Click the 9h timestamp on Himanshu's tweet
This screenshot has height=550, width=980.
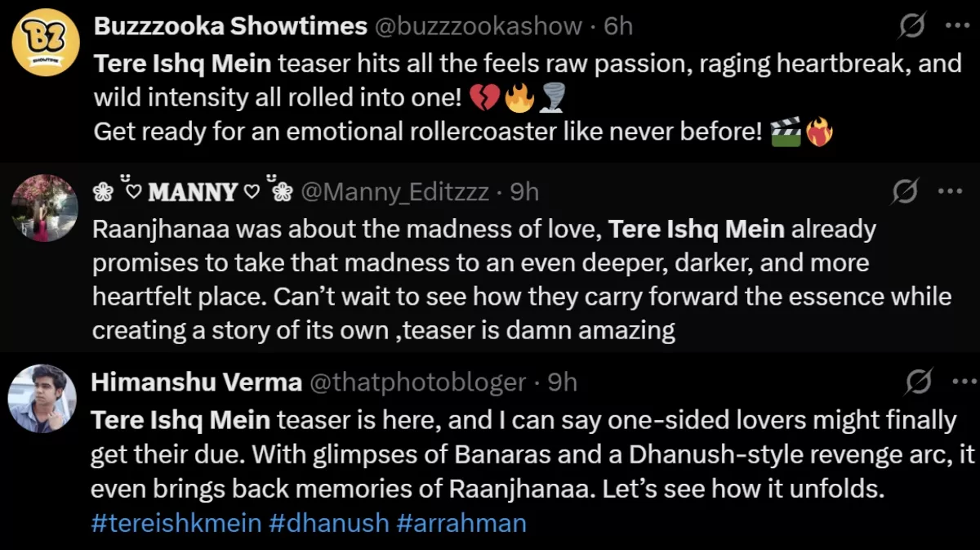562,382
